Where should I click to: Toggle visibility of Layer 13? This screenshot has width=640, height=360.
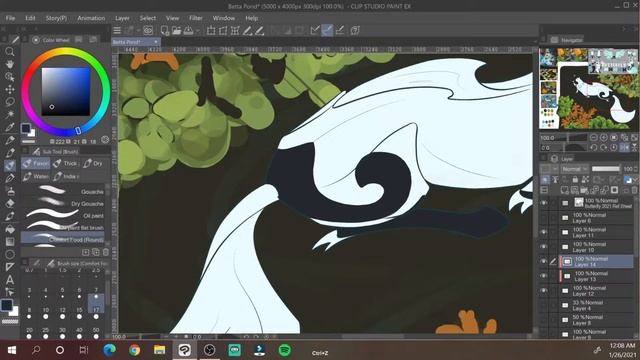pyautogui.click(x=544, y=276)
